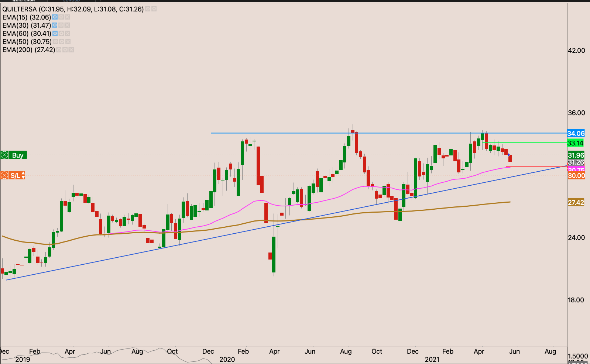
Task: Click the orange 30.00 stop-loss price tag
Action: coord(576,176)
